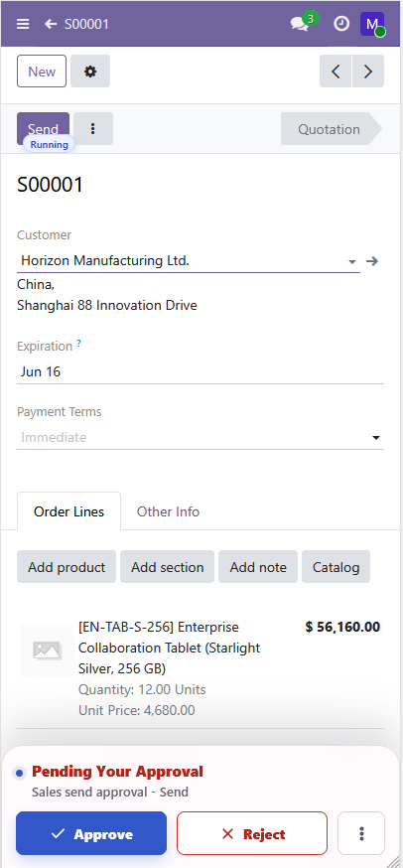The width and height of the screenshot is (403, 868).
Task: Expand the Customer dropdown
Action: point(352,261)
